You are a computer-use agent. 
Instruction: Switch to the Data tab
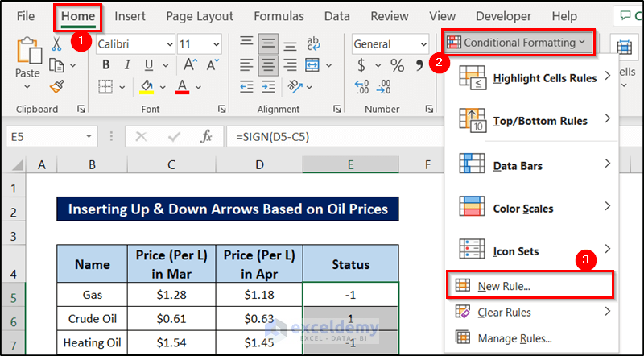click(337, 16)
